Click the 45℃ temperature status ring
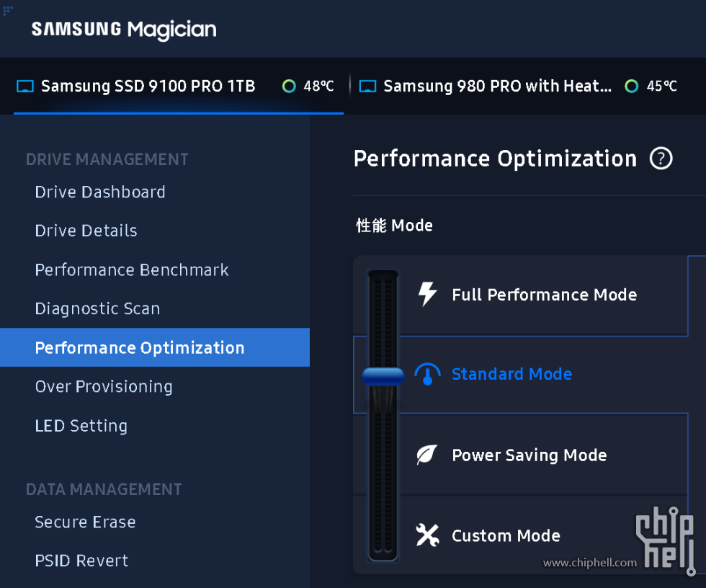The width and height of the screenshot is (706, 588). coord(632,86)
